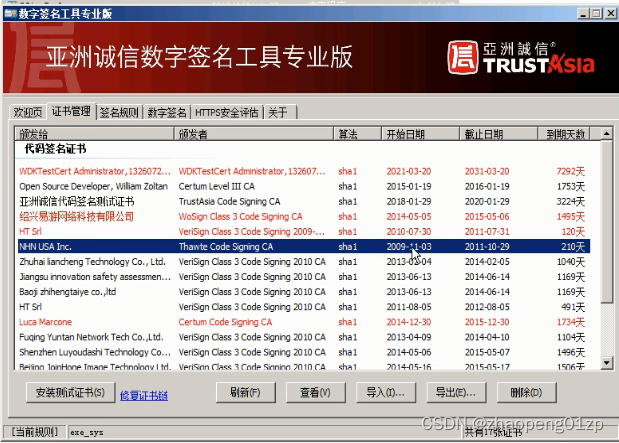Click the TrustAsia logo in banner
619x443 pixels.
pyautogui.click(x=521, y=58)
